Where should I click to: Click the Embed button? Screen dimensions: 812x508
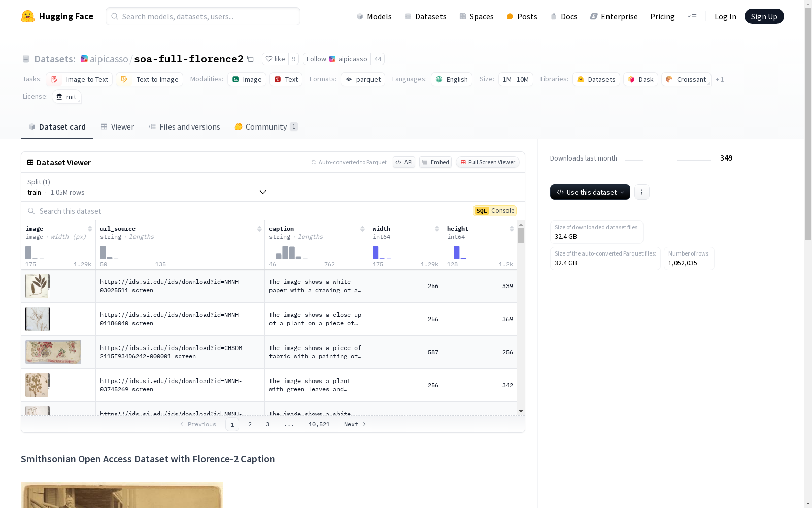click(x=435, y=162)
